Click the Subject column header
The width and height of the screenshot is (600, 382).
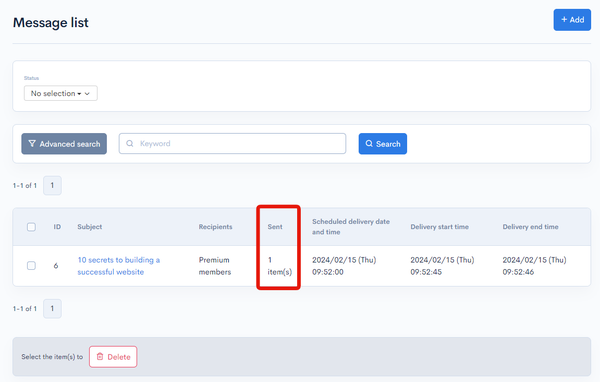(90, 227)
